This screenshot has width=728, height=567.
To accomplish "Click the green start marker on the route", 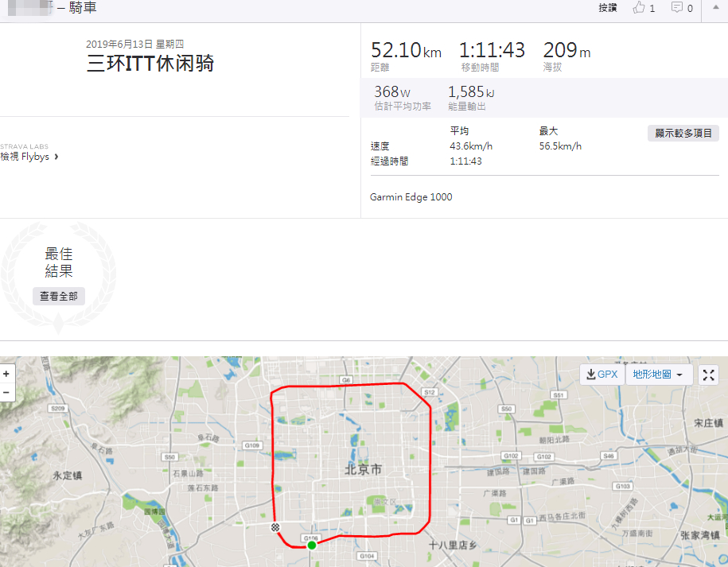I will click(x=312, y=546).
